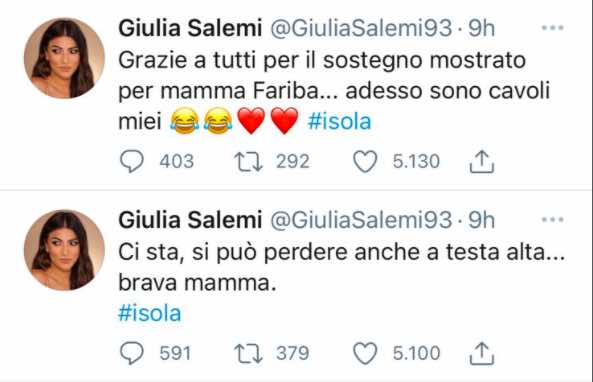593x382 pixels.
Task: Open profile picture on second tweet
Action: click(64, 250)
